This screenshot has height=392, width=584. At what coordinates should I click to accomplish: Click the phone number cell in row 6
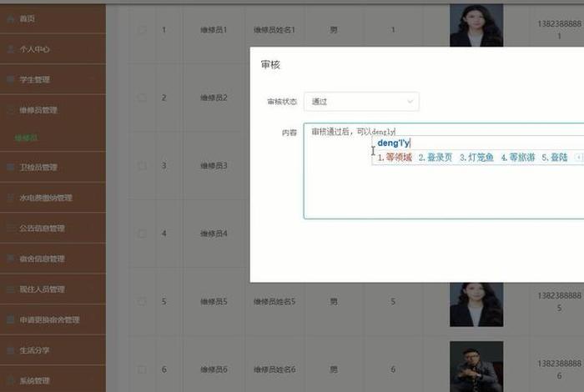coord(559,369)
